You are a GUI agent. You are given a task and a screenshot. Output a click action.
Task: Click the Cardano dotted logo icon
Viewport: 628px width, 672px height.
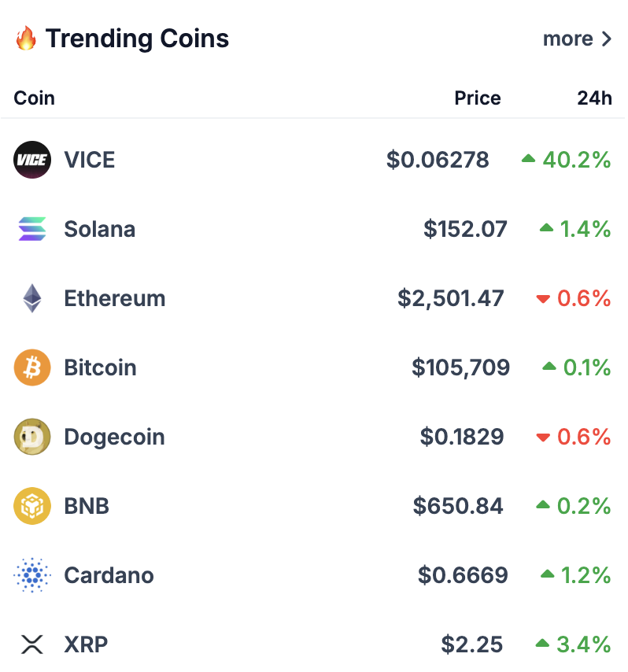pos(32,575)
